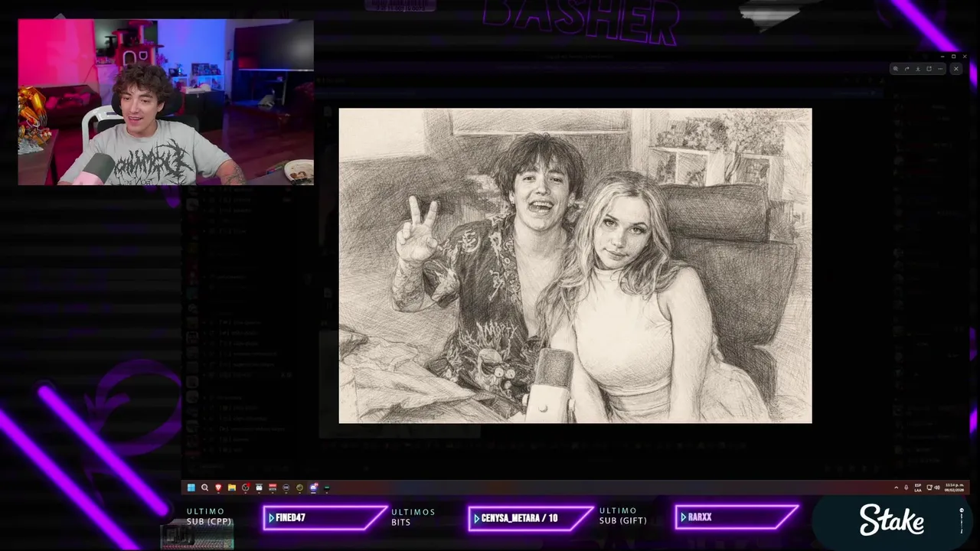Close the image preview with the X button
The height and width of the screenshot is (551, 980).
(x=956, y=69)
